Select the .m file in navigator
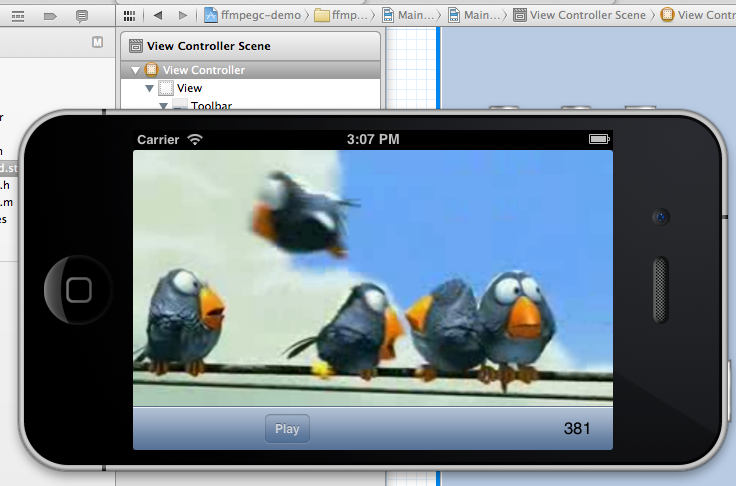 6,202
